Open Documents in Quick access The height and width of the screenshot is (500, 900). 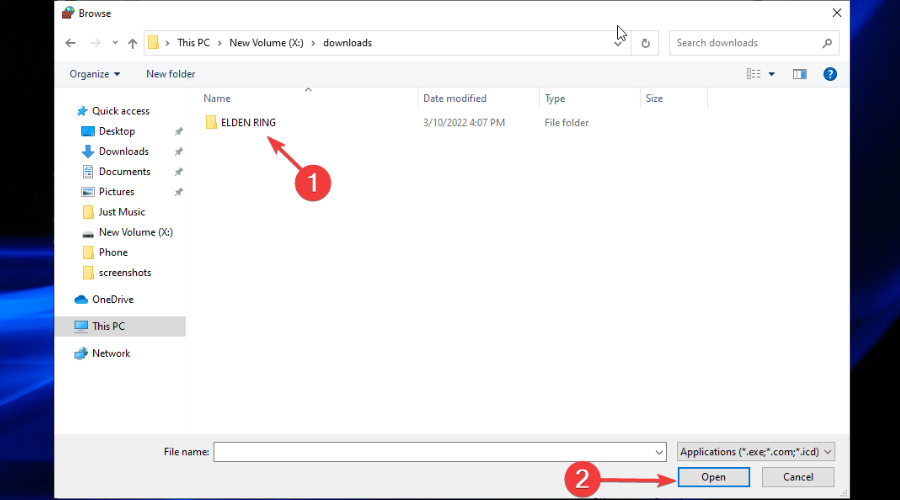125,171
